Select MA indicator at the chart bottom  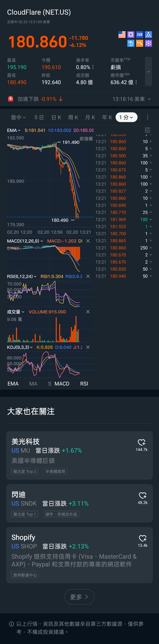(33, 384)
